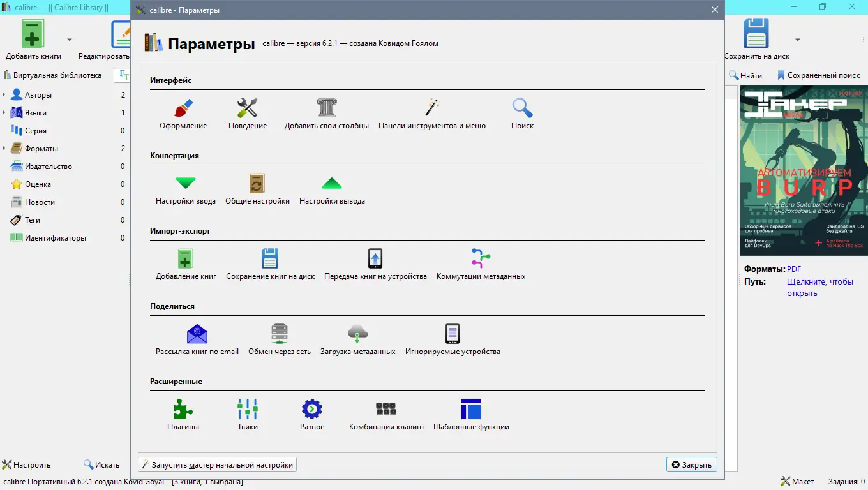868x490 pixels.
Task: Open Загрузка метаданных settings
Action: click(x=358, y=340)
